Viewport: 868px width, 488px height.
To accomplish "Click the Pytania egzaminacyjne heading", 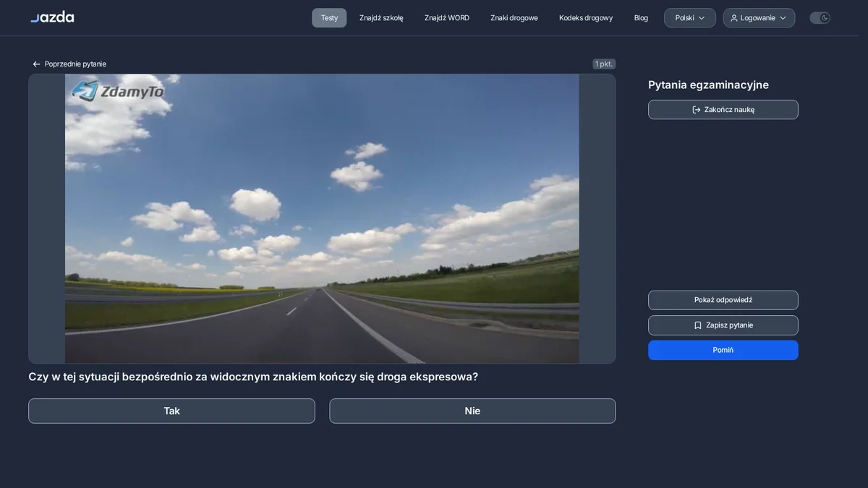I will (x=708, y=85).
